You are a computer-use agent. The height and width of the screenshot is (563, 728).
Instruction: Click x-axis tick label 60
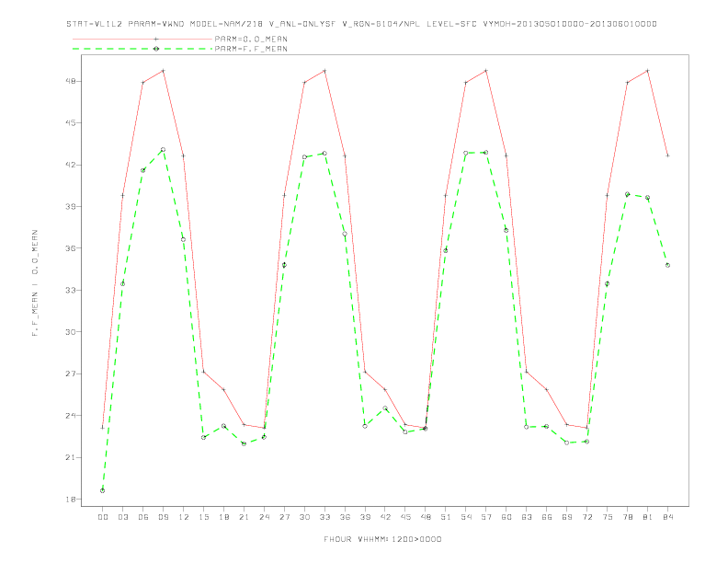coord(506,517)
